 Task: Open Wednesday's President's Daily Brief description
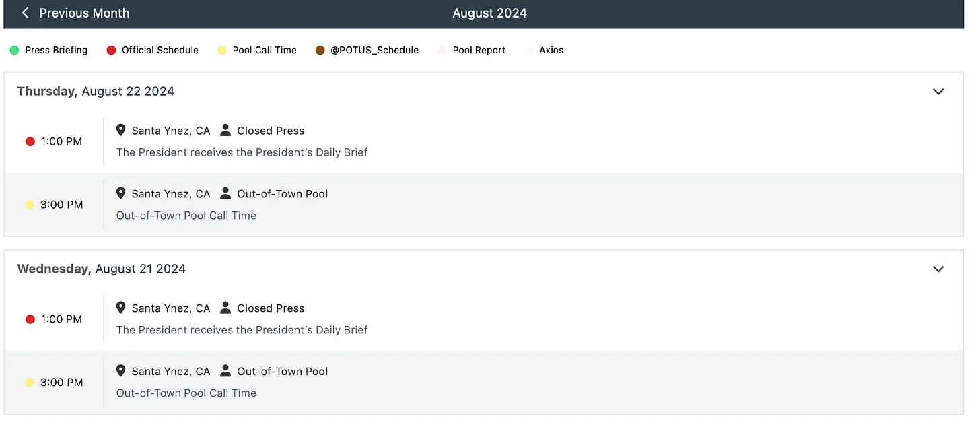(x=242, y=330)
